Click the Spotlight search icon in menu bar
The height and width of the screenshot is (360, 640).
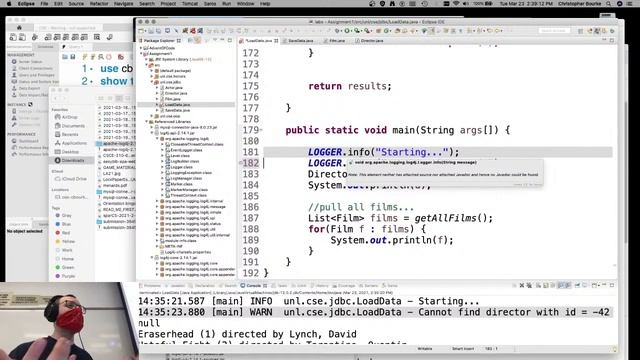[x=609, y=4]
